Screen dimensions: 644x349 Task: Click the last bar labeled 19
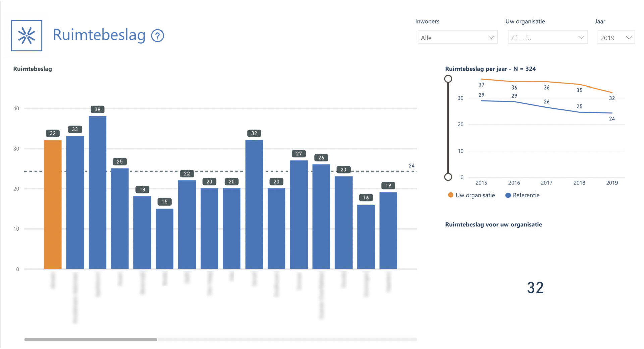388,231
